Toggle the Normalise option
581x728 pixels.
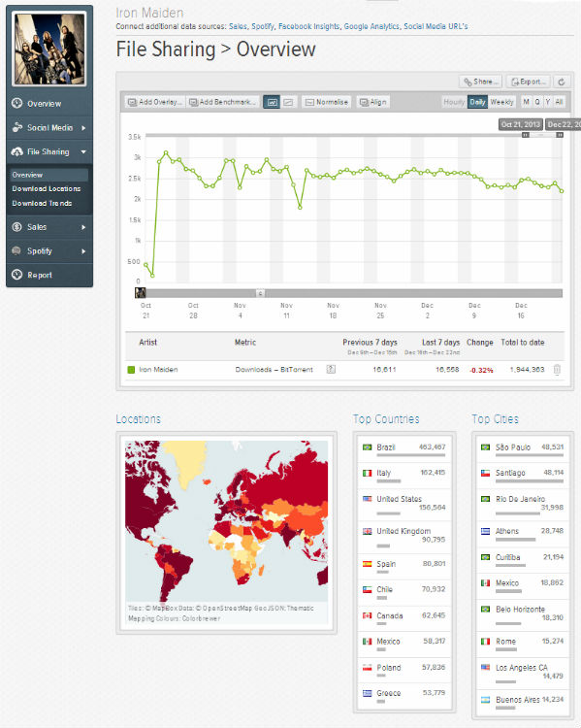(327, 102)
